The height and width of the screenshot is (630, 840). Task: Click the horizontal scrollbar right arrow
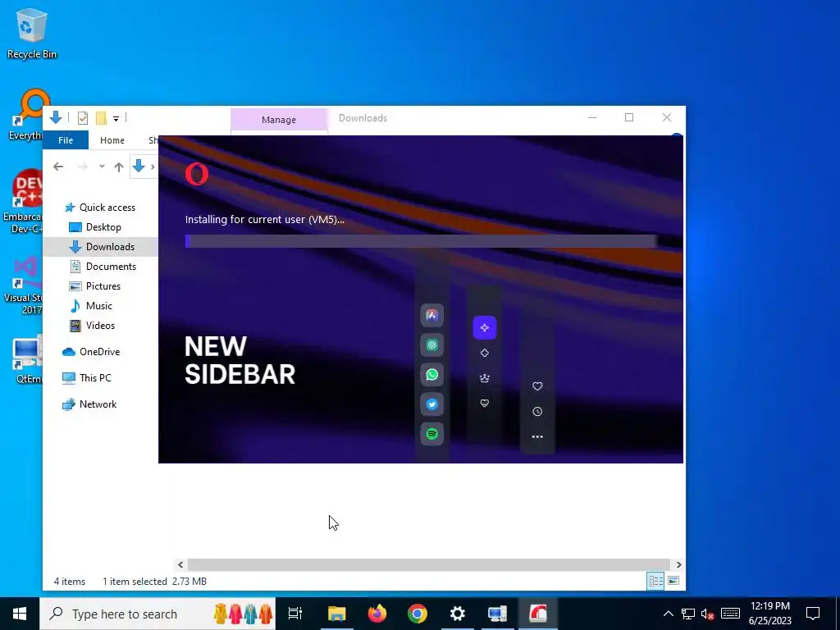pos(678,564)
